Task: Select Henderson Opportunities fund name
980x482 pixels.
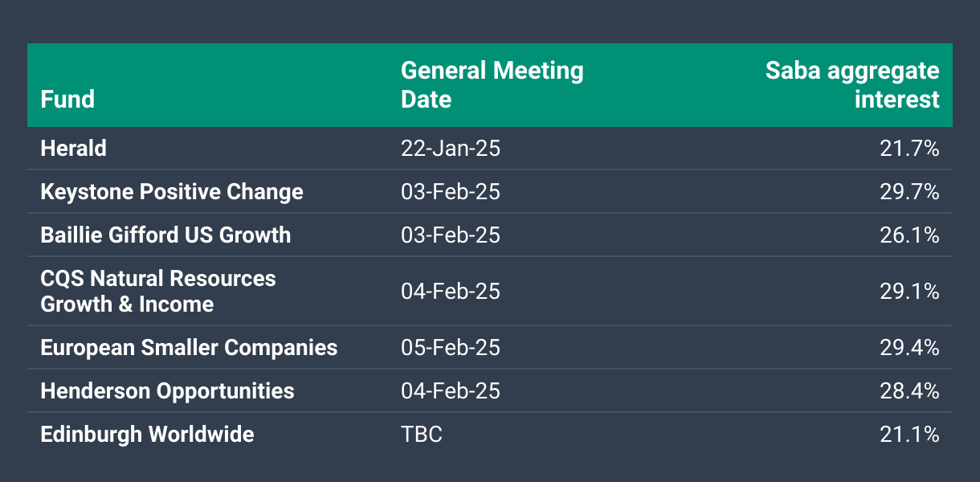Action: [x=167, y=391]
